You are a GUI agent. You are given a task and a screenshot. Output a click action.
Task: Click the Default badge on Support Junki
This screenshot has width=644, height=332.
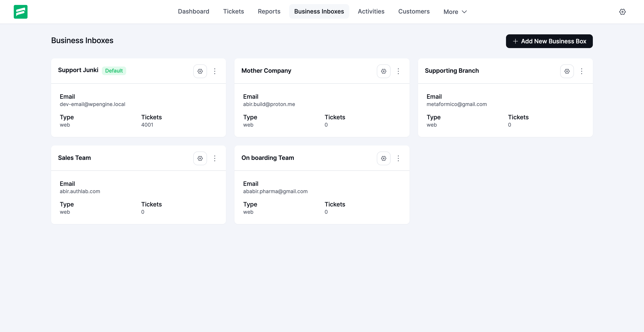point(114,71)
